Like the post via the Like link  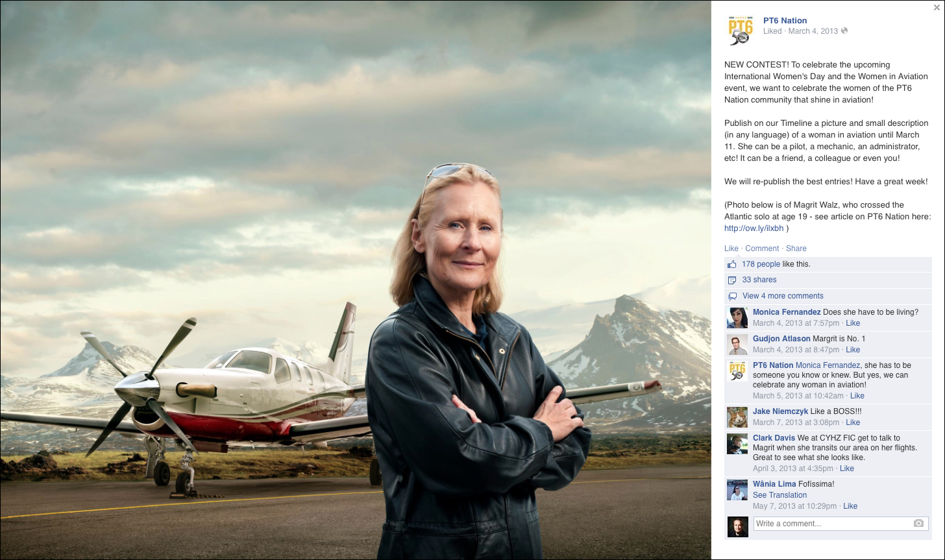[731, 249]
